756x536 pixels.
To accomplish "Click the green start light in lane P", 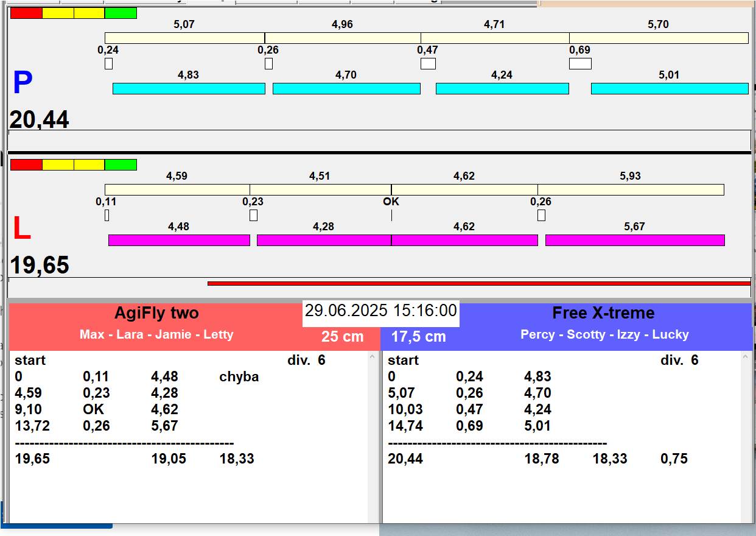I will [121, 13].
